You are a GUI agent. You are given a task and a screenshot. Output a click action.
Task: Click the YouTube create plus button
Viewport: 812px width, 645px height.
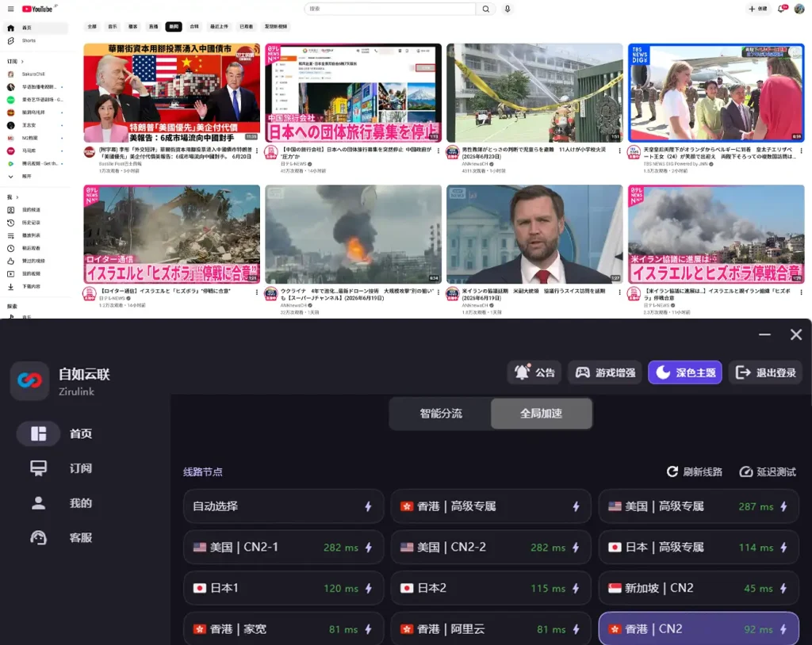tap(757, 9)
